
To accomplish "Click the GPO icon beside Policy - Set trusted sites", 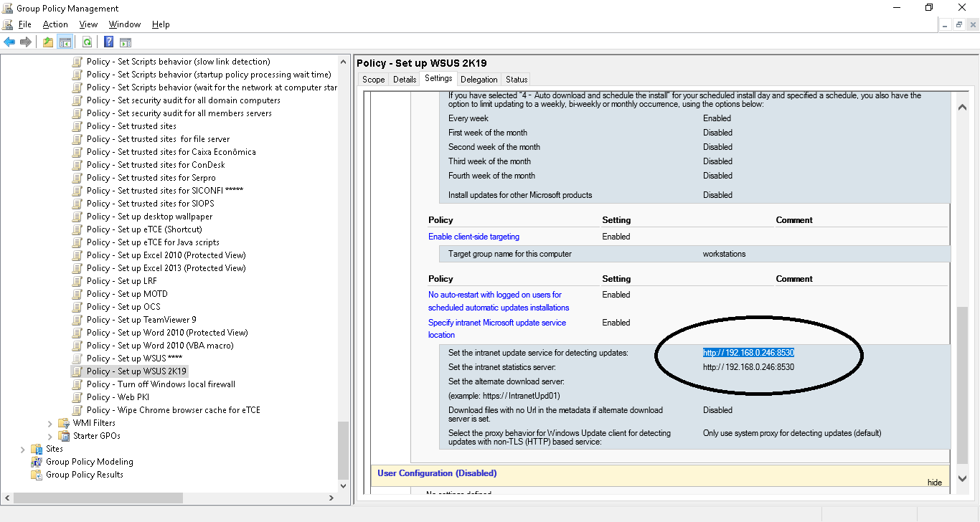I will click(77, 126).
